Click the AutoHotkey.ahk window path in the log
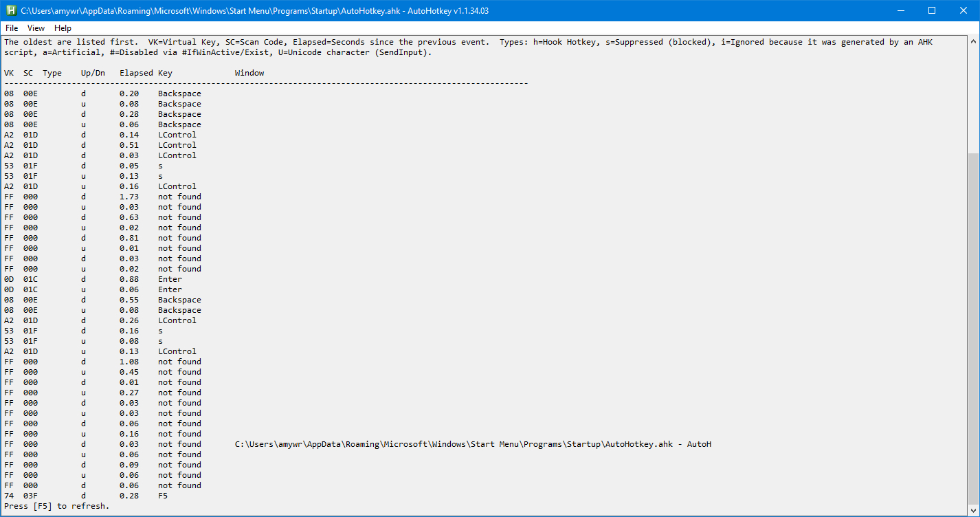The image size is (980, 517). [473, 444]
